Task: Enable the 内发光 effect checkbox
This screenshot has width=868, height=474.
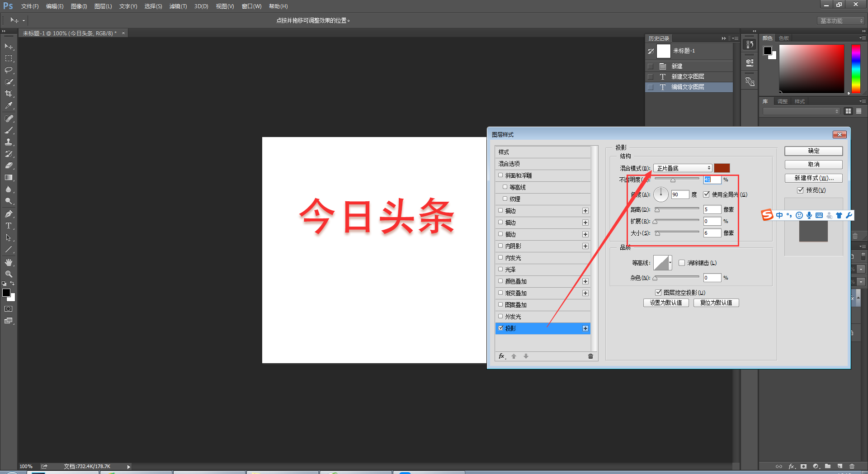Action: click(x=500, y=257)
